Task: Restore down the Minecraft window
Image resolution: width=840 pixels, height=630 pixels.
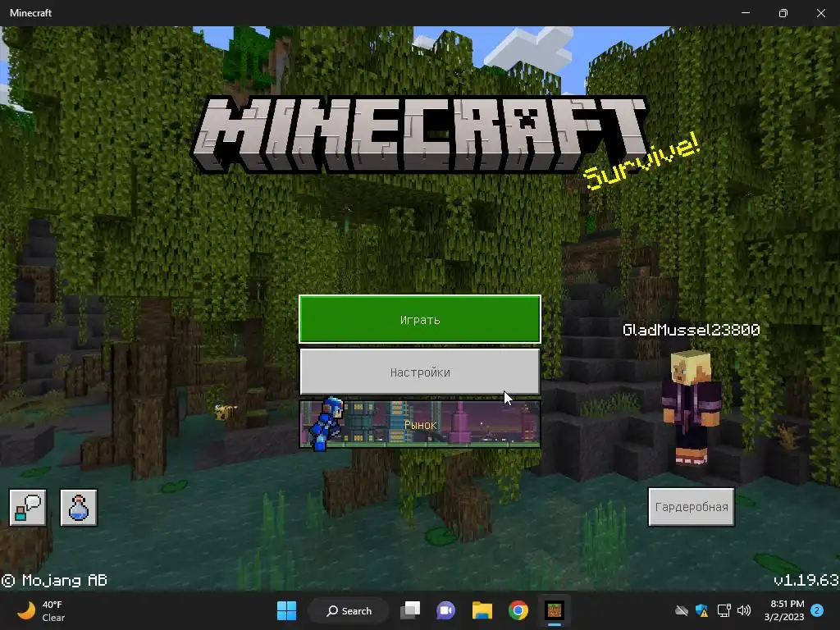Action: 783,13
